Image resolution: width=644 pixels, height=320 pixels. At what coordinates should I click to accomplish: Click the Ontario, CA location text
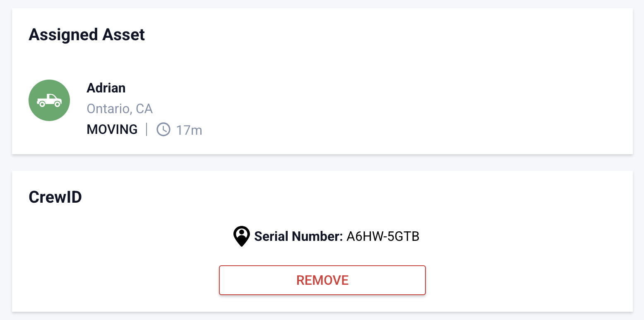[120, 109]
